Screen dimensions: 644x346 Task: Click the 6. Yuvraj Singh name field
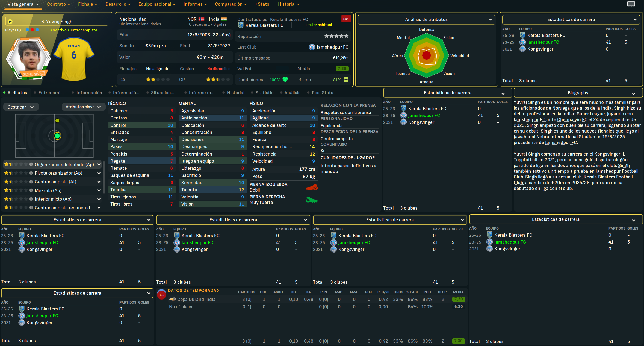pos(57,21)
